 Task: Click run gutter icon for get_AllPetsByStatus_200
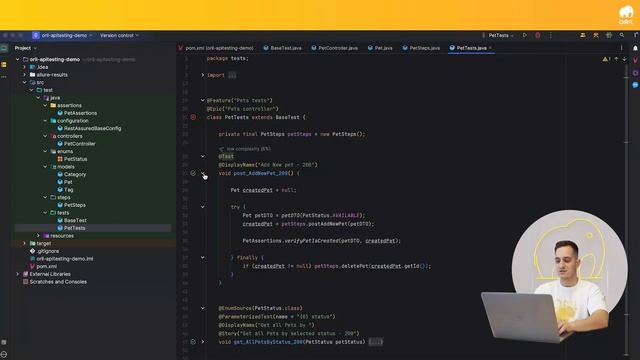193,342
